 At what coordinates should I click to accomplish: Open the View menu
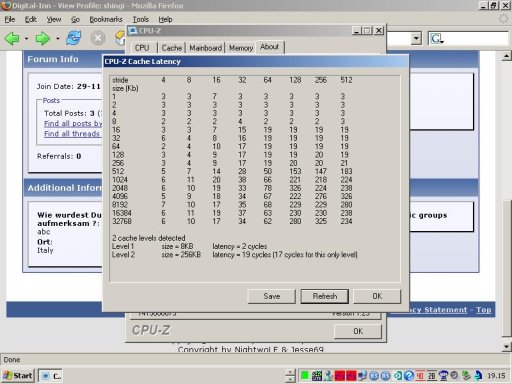pos(54,19)
